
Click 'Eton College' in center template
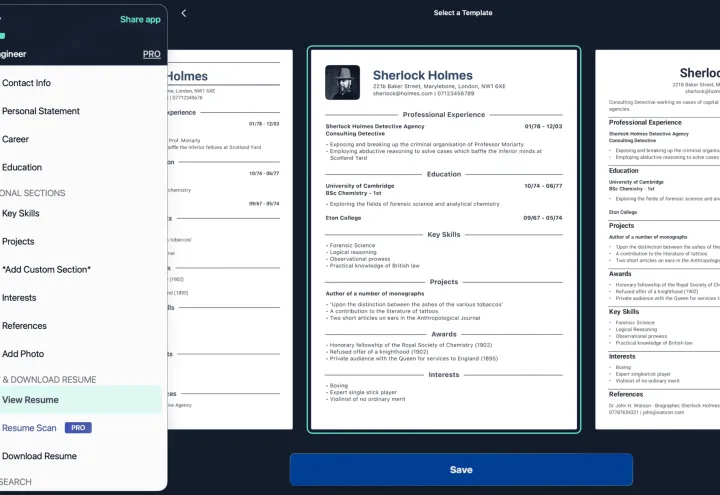click(343, 218)
